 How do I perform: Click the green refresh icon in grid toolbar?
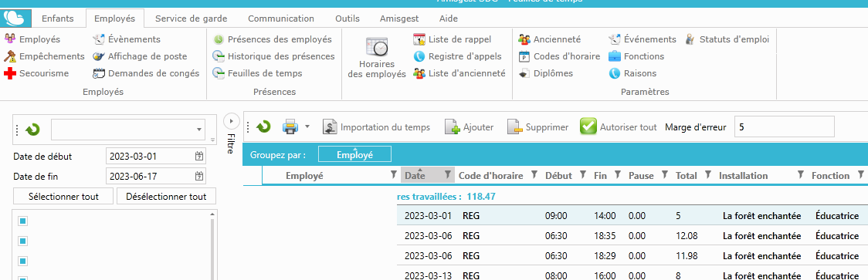click(x=263, y=127)
